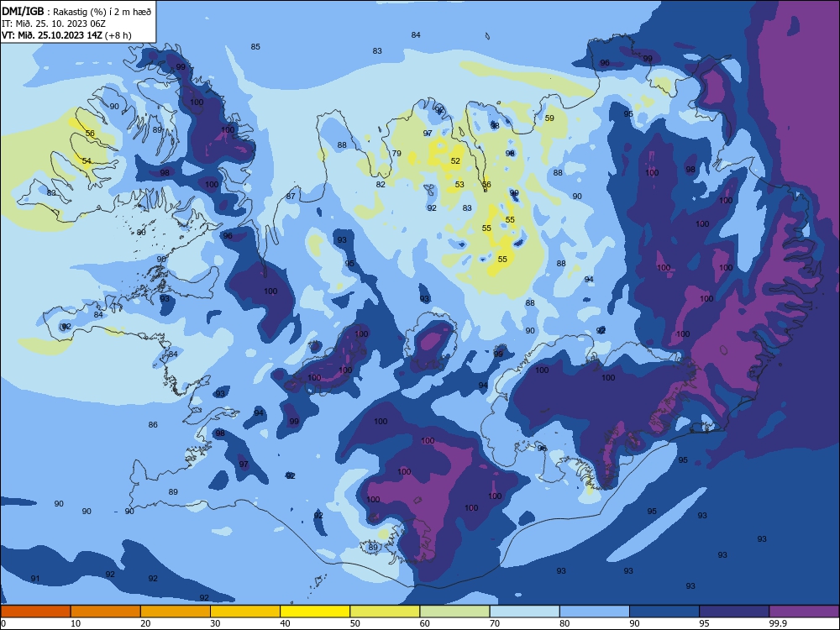
Task: Pick the purple above-99.9 legend swatch
Action: click(804, 612)
